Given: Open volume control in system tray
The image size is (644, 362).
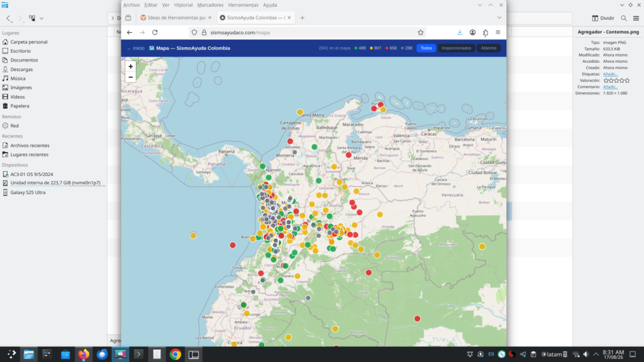Looking at the screenshot, I should [x=586, y=354].
